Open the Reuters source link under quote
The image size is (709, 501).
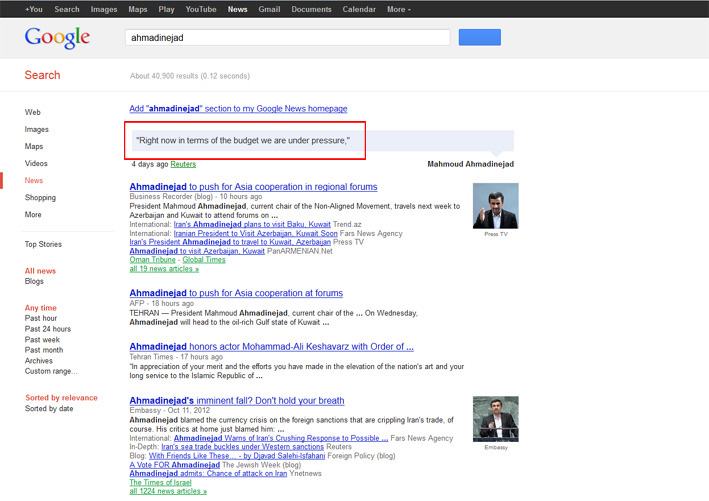click(x=183, y=164)
